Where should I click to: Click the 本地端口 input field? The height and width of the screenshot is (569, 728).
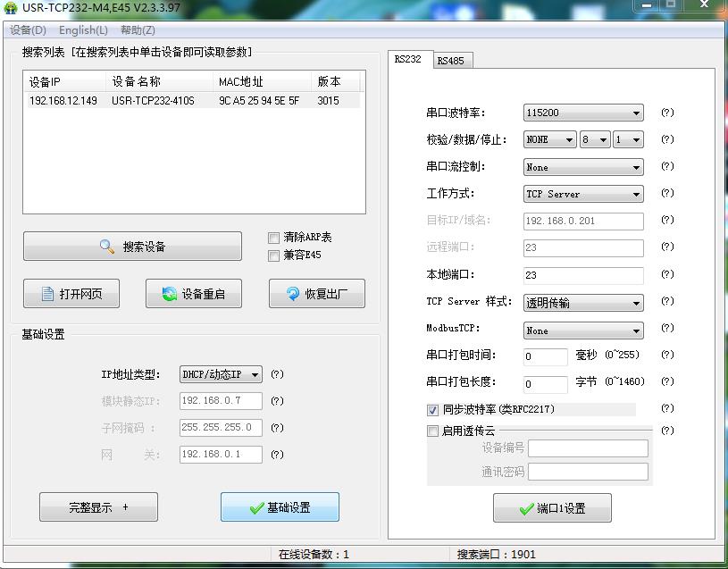coord(583,275)
